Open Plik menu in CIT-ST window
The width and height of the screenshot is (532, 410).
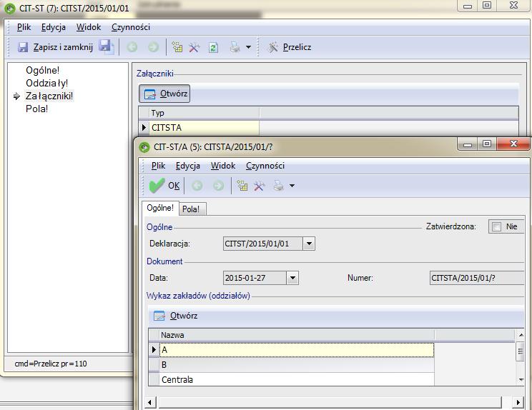[x=24, y=27]
